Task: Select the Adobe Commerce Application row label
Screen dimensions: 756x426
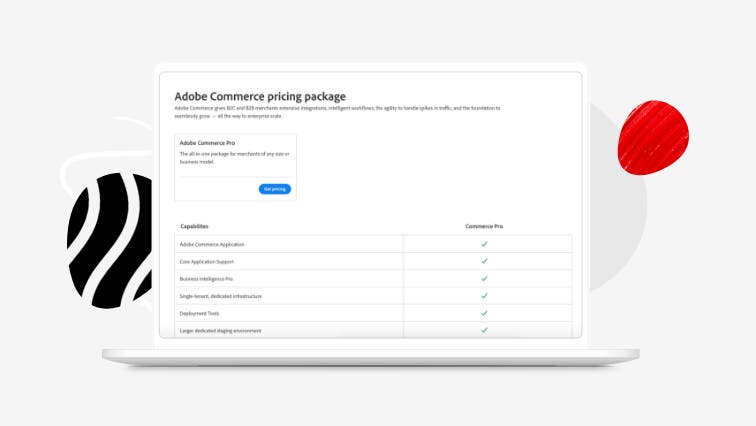Action: click(x=212, y=244)
